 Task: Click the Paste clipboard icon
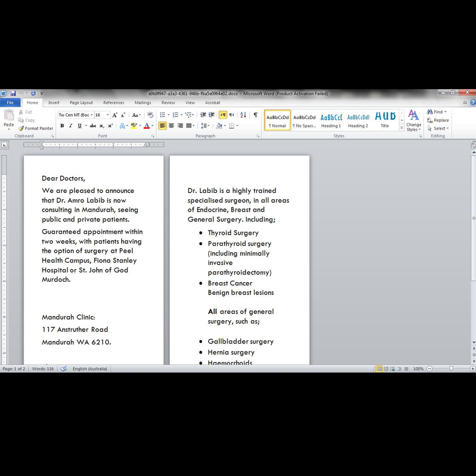click(9, 115)
